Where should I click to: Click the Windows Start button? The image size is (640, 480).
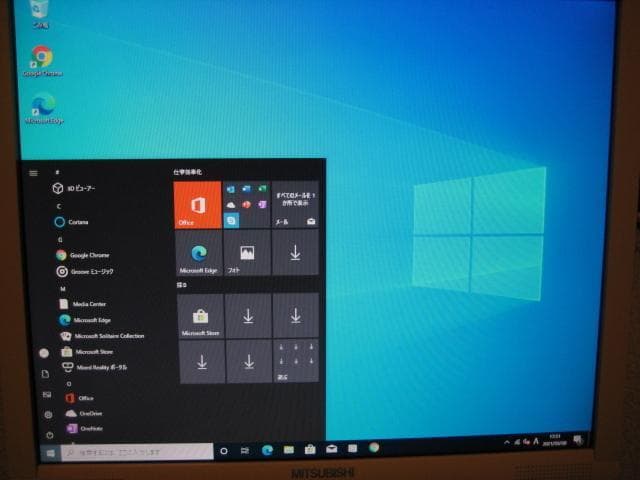pos(50,453)
